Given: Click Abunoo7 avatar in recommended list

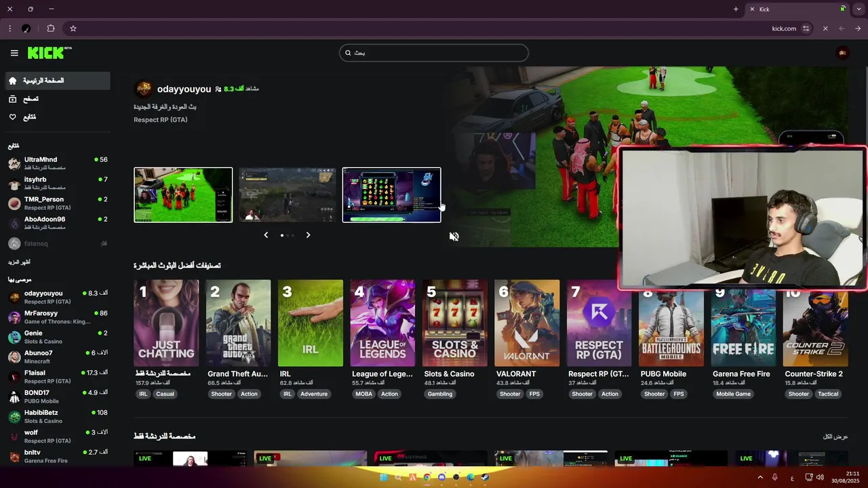Looking at the screenshot, I should pos(14,357).
